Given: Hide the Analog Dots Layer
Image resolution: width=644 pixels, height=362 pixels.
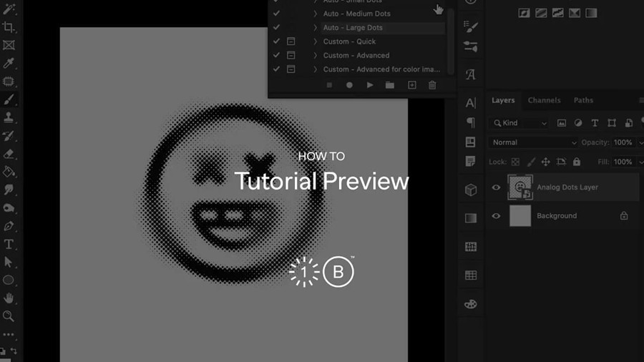Looking at the screenshot, I should click(x=496, y=187).
